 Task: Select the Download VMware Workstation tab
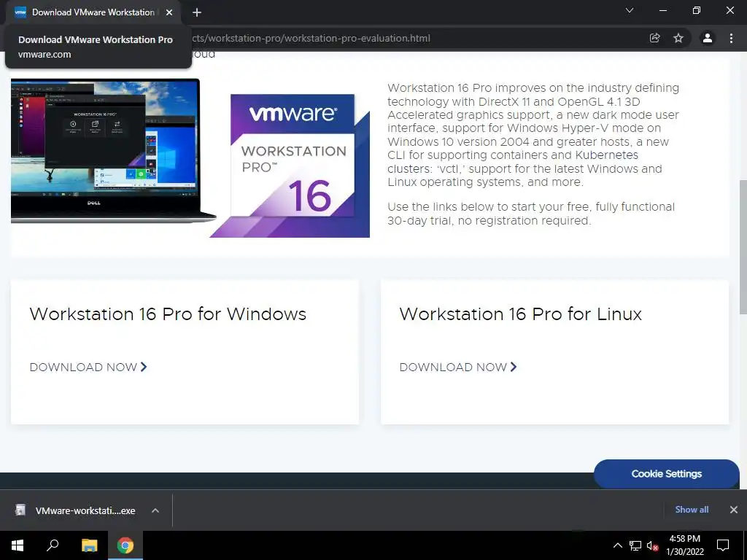93,12
